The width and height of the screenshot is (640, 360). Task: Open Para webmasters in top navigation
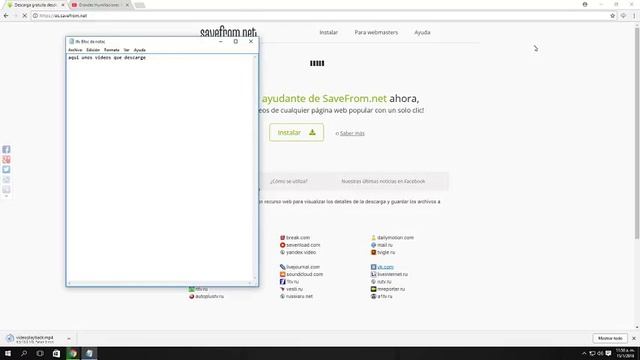pyautogui.click(x=376, y=32)
